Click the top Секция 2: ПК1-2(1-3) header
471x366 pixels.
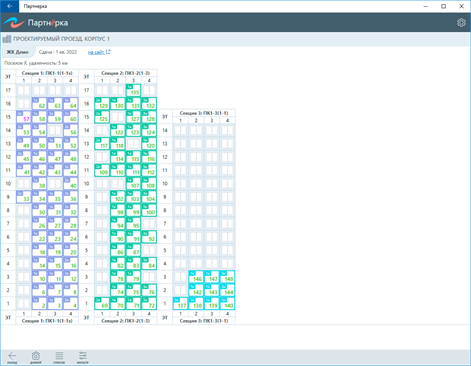[x=126, y=73]
